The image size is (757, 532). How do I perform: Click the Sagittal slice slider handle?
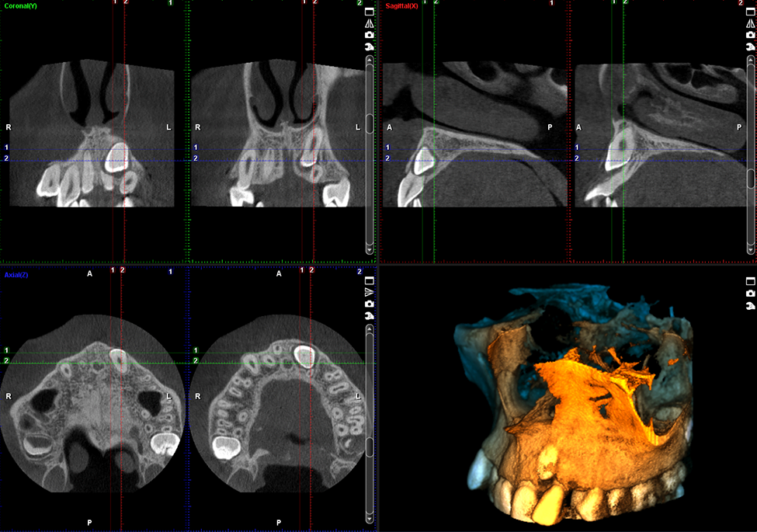(750, 178)
